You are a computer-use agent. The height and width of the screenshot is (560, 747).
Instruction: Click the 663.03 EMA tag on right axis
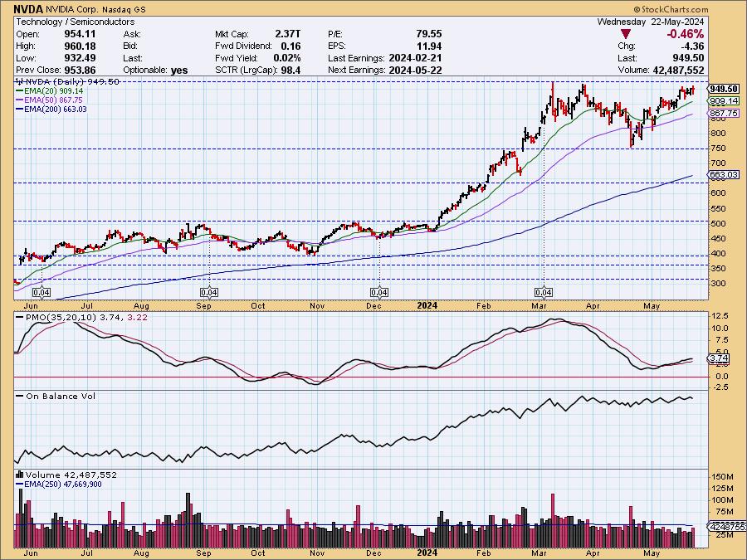tap(724, 175)
